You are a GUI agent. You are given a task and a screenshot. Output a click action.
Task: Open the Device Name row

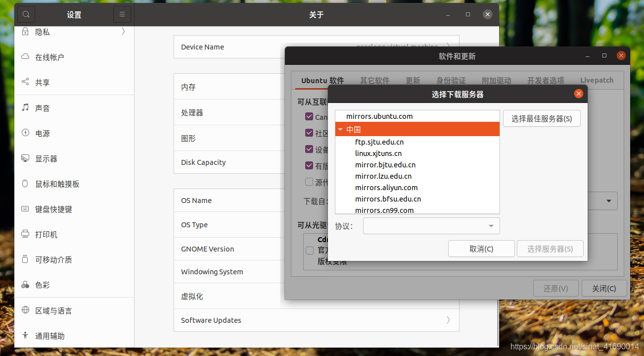coord(317,47)
